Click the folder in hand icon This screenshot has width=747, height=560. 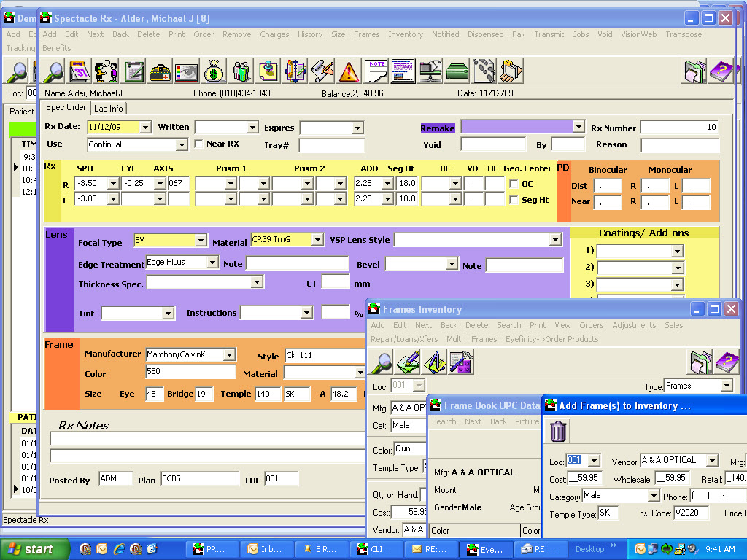pos(511,71)
